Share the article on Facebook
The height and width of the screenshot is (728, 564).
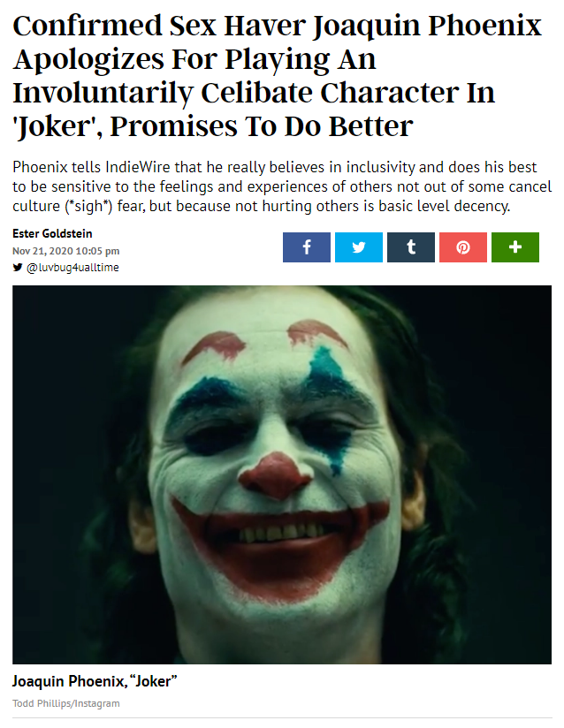[306, 247]
